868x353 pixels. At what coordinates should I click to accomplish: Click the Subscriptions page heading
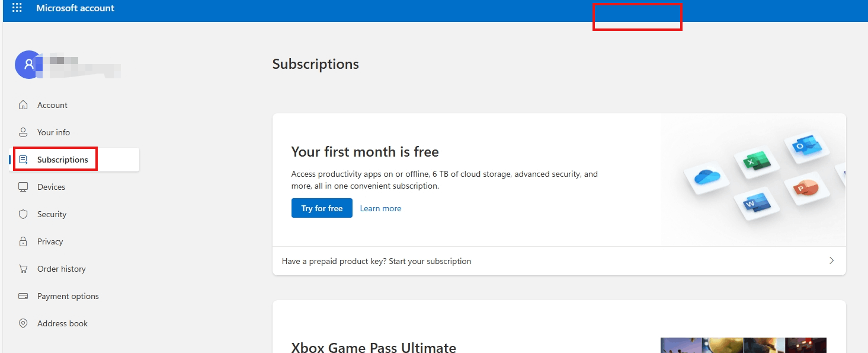tap(316, 64)
